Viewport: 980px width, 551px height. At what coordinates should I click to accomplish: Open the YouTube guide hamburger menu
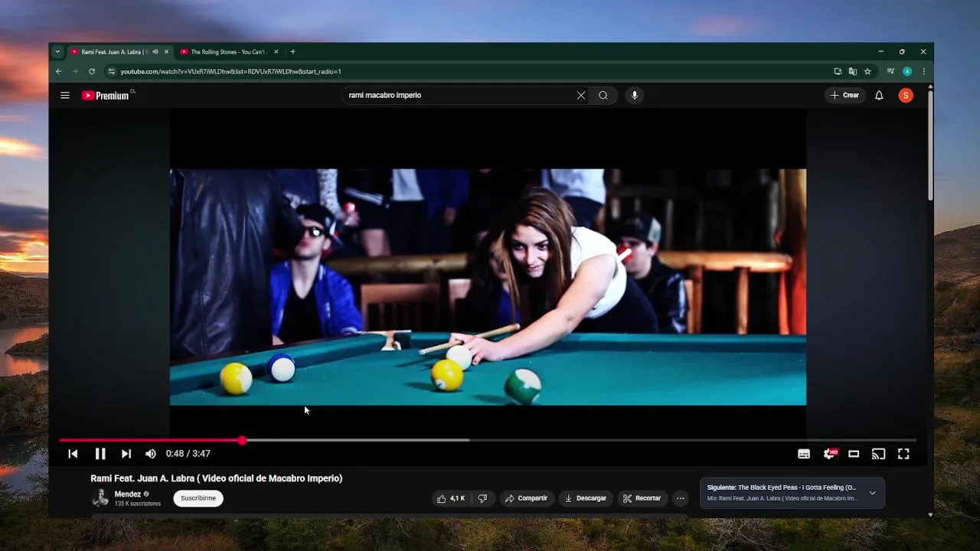pyautogui.click(x=65, y=96)
